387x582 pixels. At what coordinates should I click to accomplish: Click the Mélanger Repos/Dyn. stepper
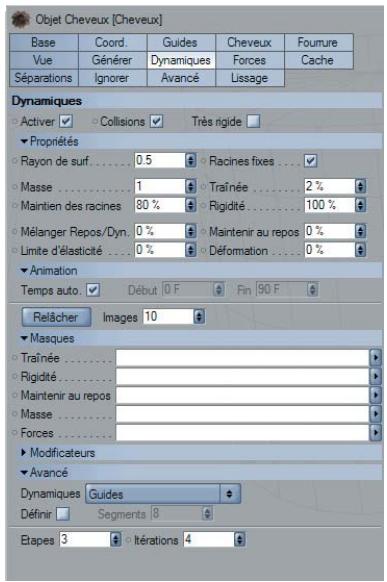tap(191, 231)
